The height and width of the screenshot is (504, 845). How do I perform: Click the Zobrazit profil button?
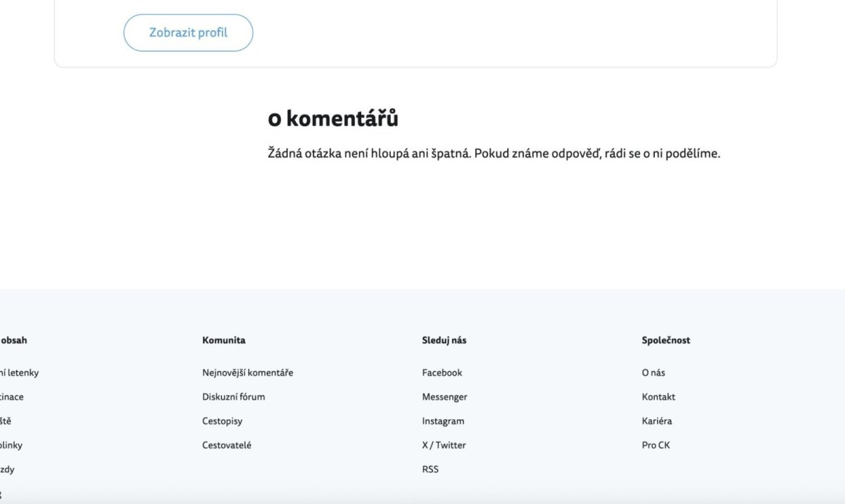tap(188, 33)
